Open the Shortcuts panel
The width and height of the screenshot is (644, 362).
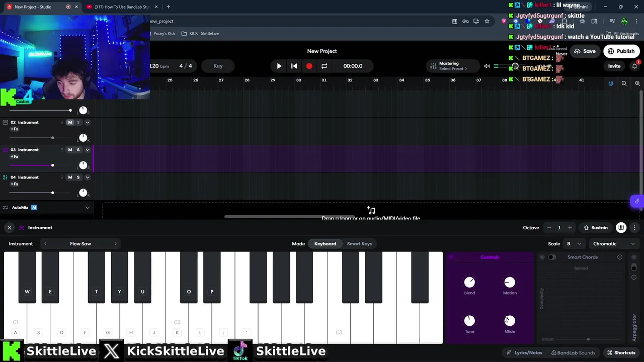621,353
